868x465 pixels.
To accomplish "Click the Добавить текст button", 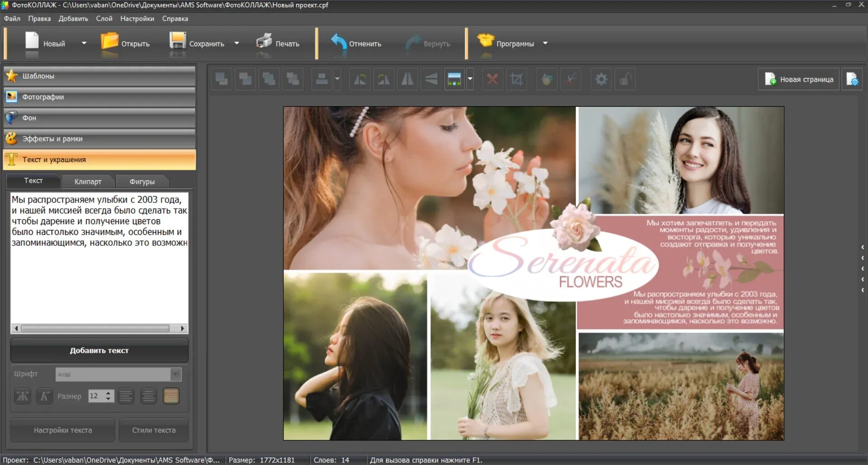I will click(x=99, y=351).
